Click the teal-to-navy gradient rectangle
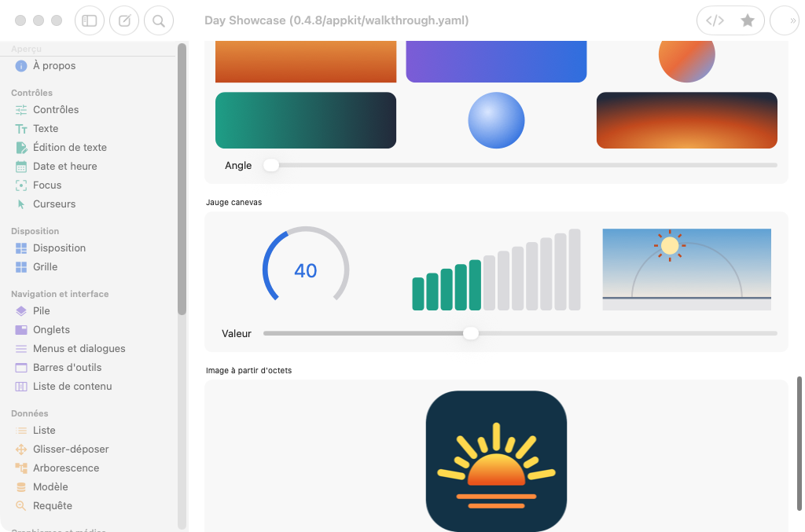This screenshot has height=532, width=805. [306, 120]
